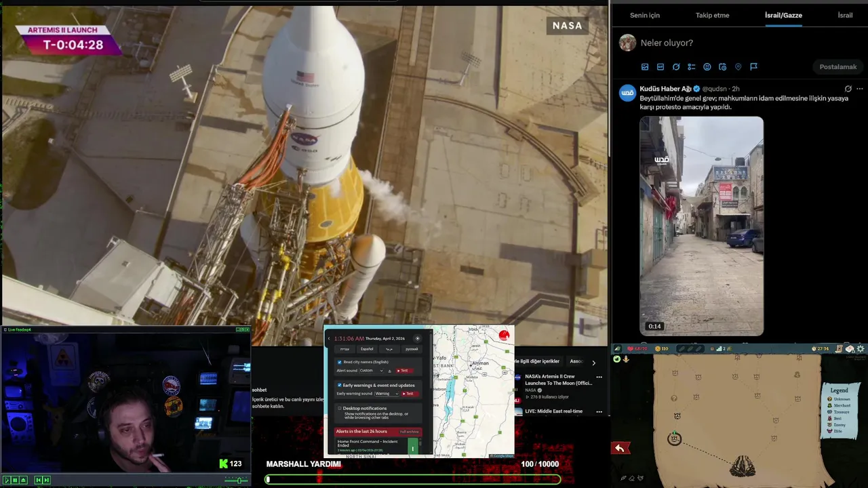
Task: Switch alert panel language to Español
Action: coord(367,349)
